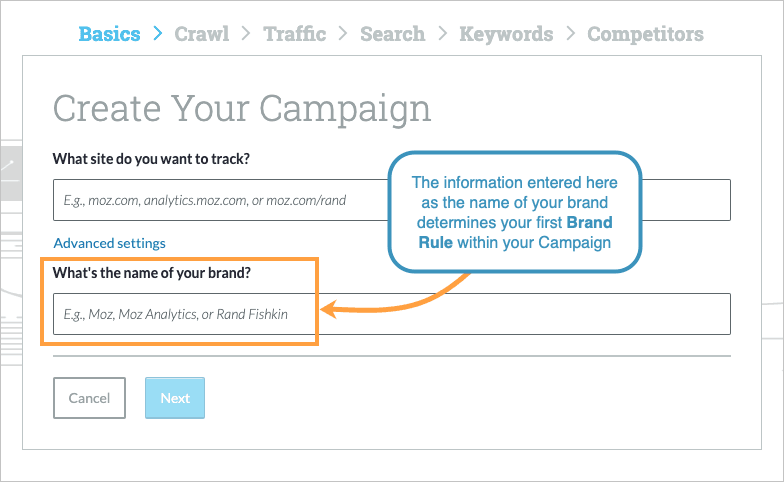Open the Traffic step
The image size is (784, 482).
(295, 34)
